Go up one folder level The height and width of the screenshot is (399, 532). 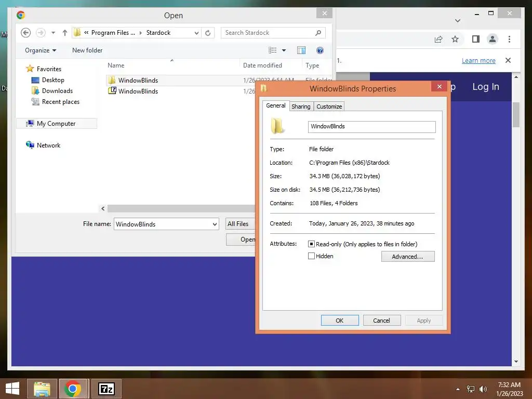[x=65, y=33]
